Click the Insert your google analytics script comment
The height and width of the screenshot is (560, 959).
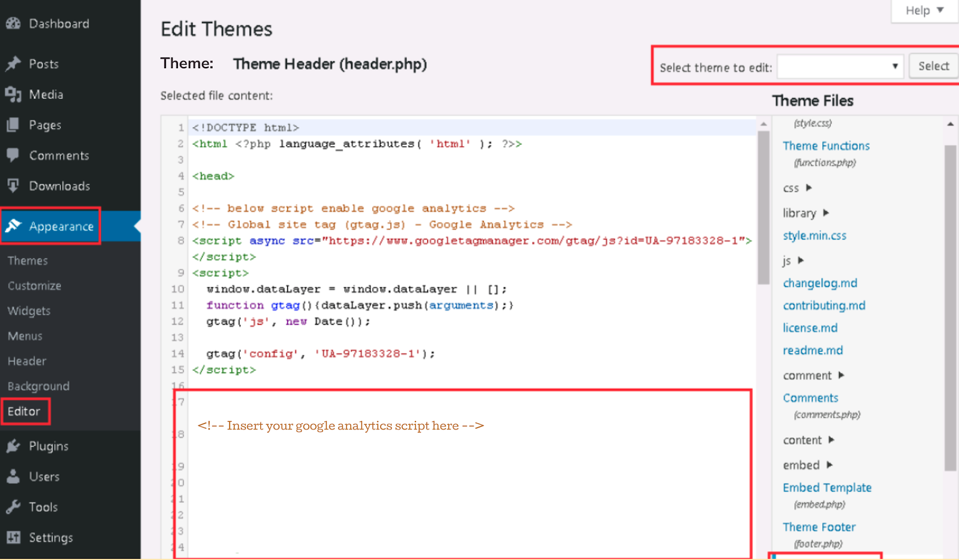(340, 426)
